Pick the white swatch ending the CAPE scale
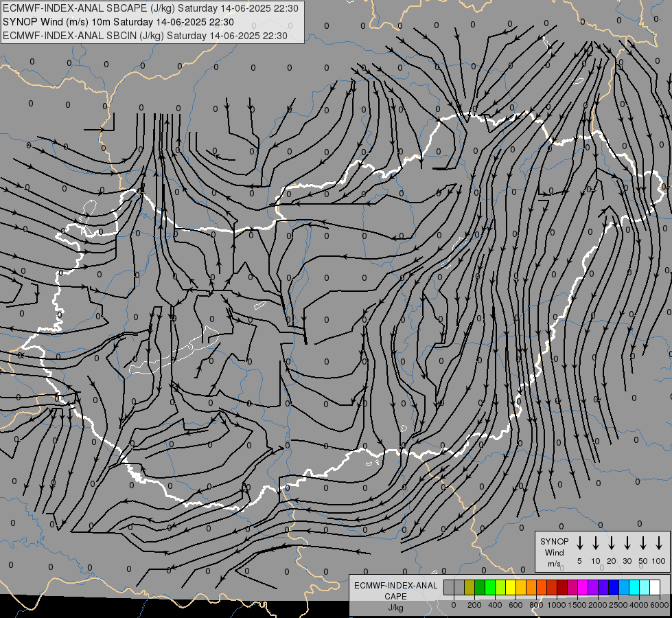 click(654, 588)
